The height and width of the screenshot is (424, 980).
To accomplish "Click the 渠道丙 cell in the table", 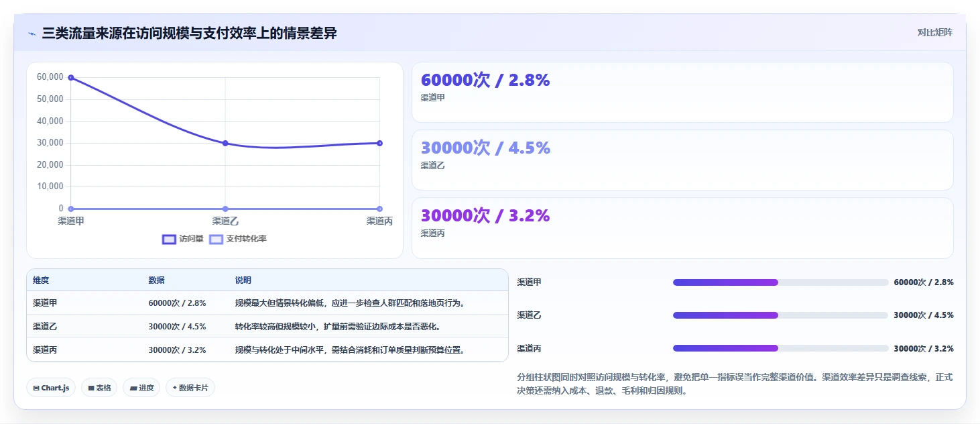I will 45,350.
